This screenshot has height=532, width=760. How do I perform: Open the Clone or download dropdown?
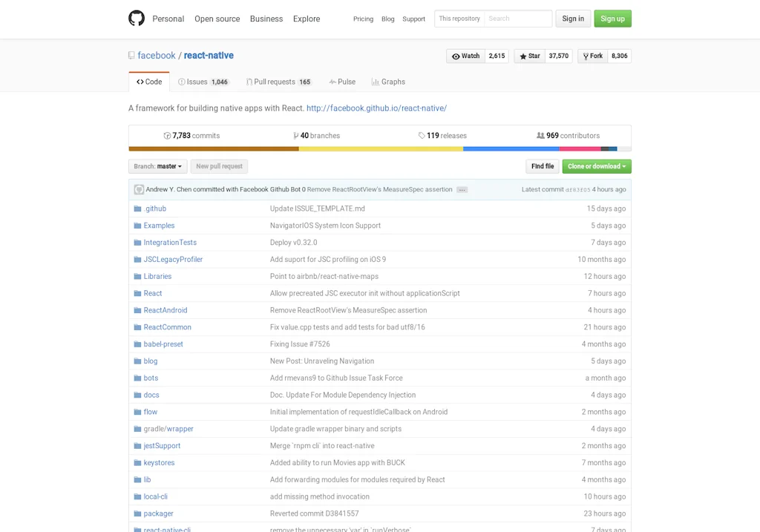click(597, 165)
